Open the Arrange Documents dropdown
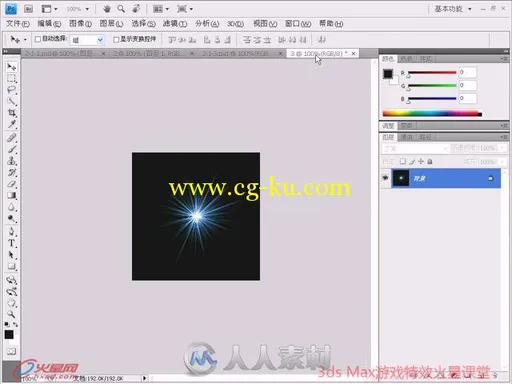Screen dimensions: 512x384 pyautogui.click(x=161, y=9)
